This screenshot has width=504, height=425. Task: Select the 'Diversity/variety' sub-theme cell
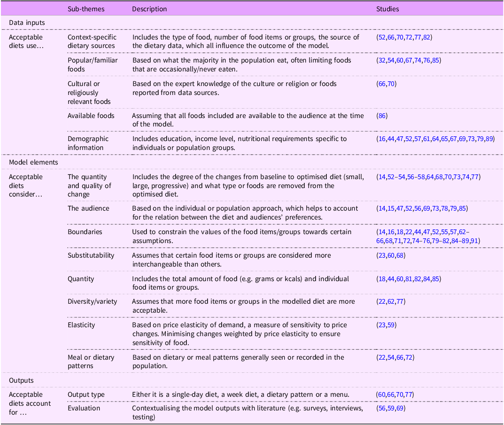pyautogui.click(x=92, y=302)
